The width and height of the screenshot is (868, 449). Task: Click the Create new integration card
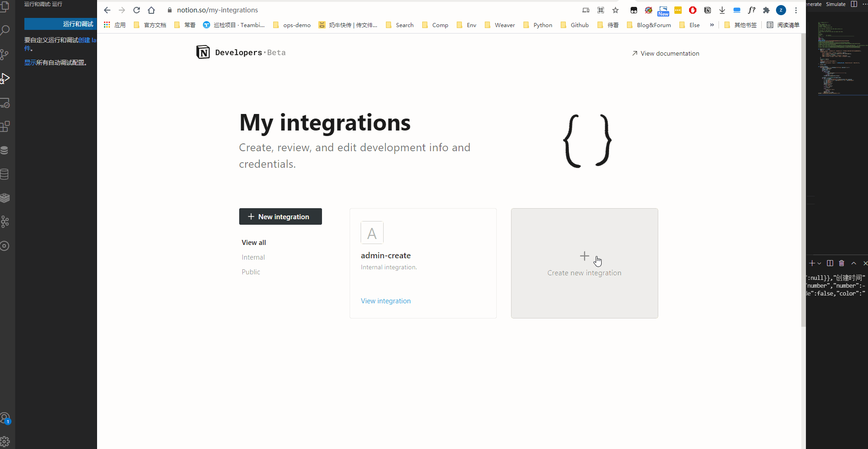[x=584, y=263]
